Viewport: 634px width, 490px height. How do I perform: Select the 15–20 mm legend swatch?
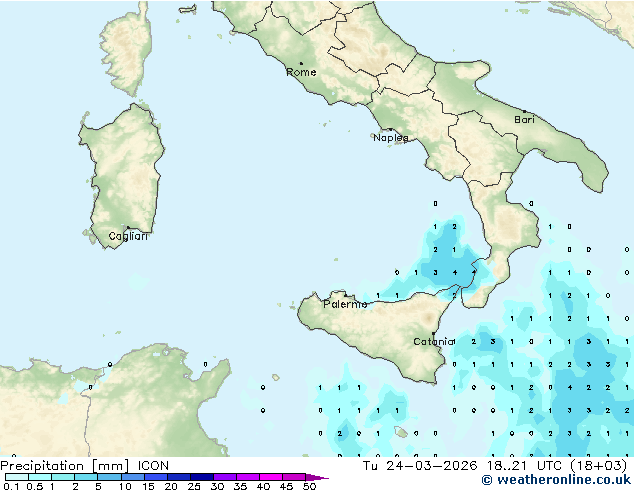(x=155, y=477)
